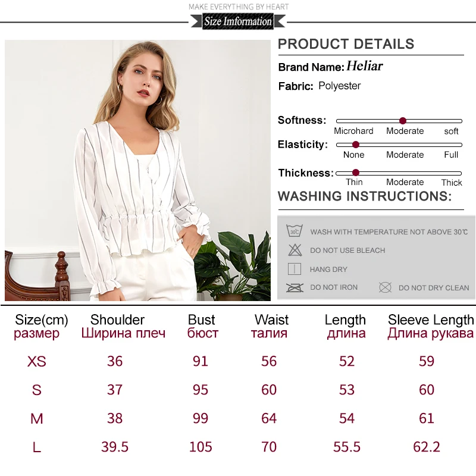Click the Elasticity slider dot

tap(356, 145)
